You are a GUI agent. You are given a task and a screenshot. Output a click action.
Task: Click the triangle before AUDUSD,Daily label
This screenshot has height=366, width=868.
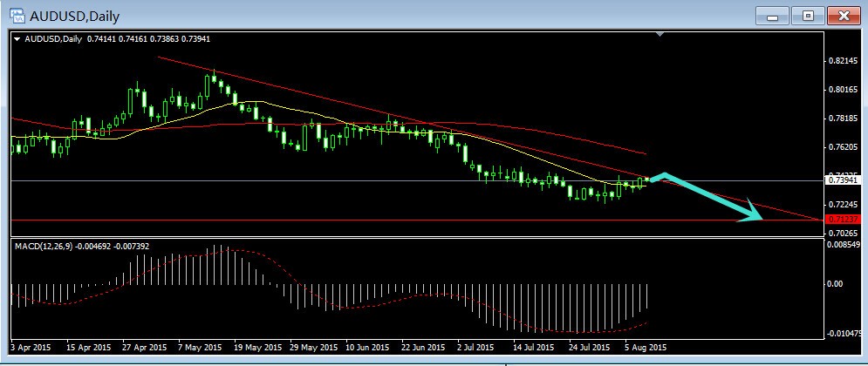[17, 39]
